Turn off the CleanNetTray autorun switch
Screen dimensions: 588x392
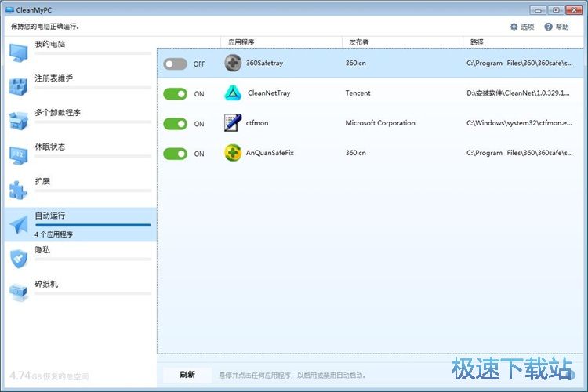[x=175, y=94]
